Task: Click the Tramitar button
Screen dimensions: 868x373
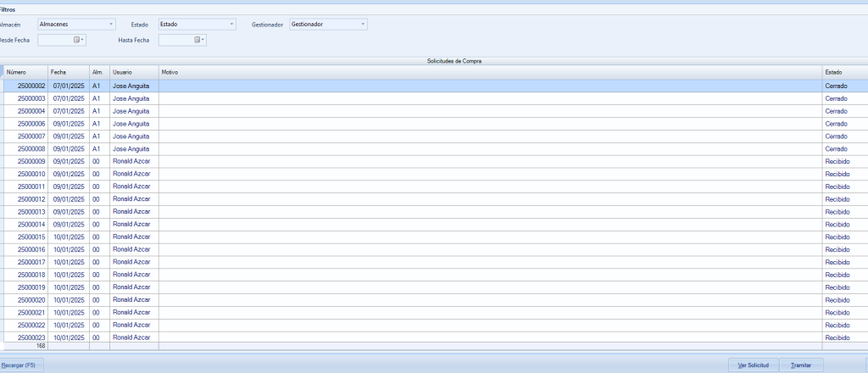Action: tap(800, 365)
